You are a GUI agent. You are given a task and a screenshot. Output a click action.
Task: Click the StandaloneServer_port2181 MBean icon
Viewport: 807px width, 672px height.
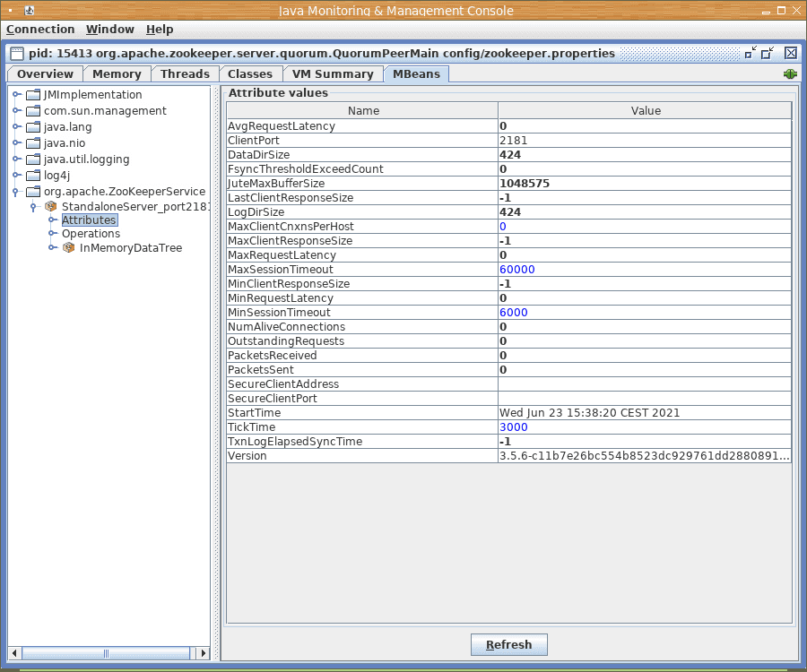click(x=51, y=207)
